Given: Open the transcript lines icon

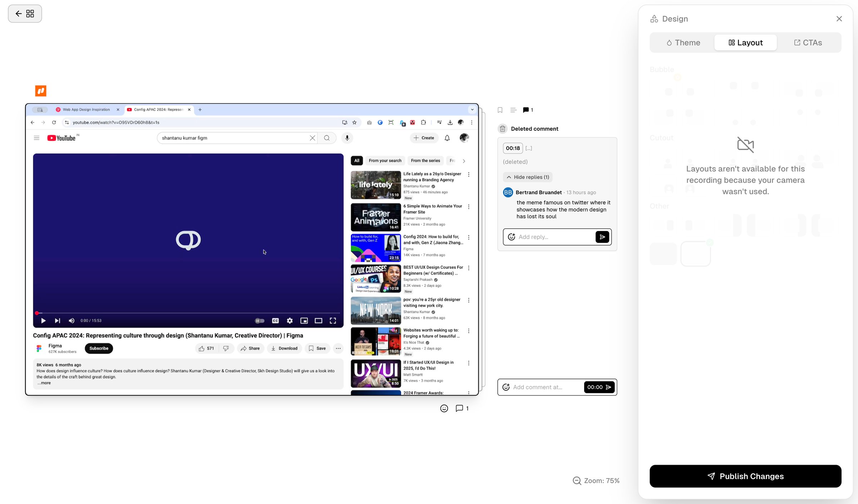Looking at the screenshot, I should (513, 110).
